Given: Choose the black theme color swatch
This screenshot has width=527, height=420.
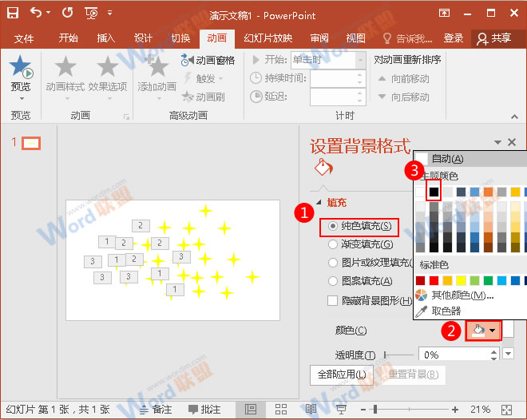Looking at the screenshot, I should click(x=434, y=192).
